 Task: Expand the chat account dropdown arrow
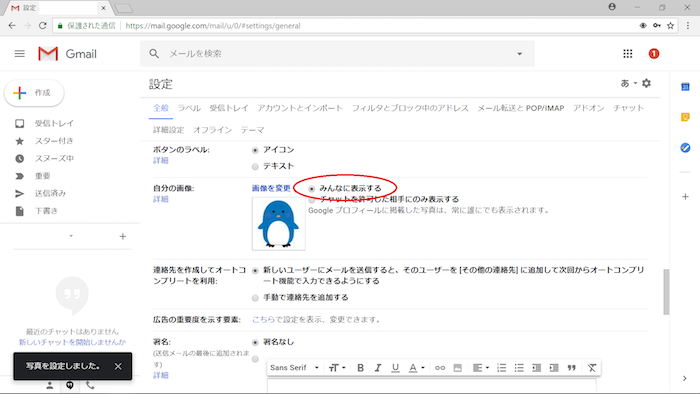click(71, 236)
